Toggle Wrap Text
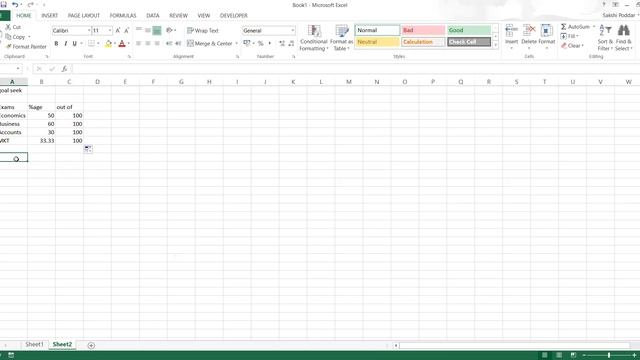This screenshot has height=360, width=640. click(203, 31)
